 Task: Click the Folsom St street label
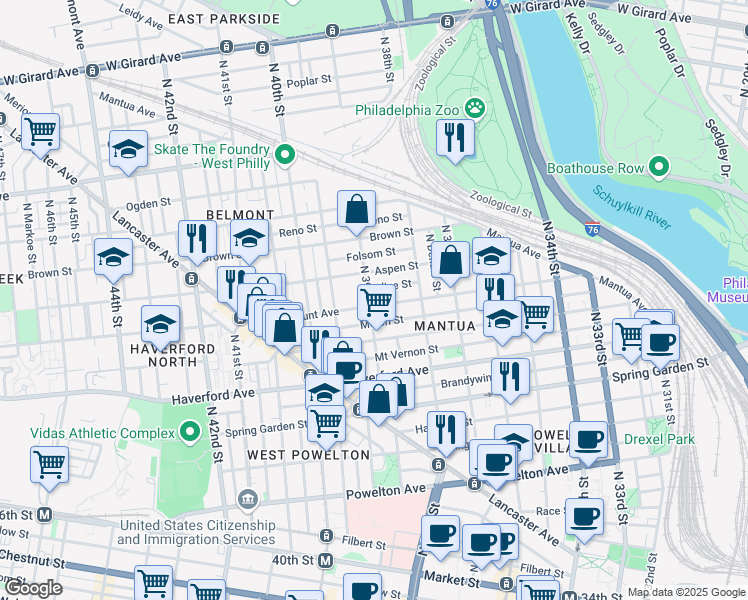pos(371,254)
